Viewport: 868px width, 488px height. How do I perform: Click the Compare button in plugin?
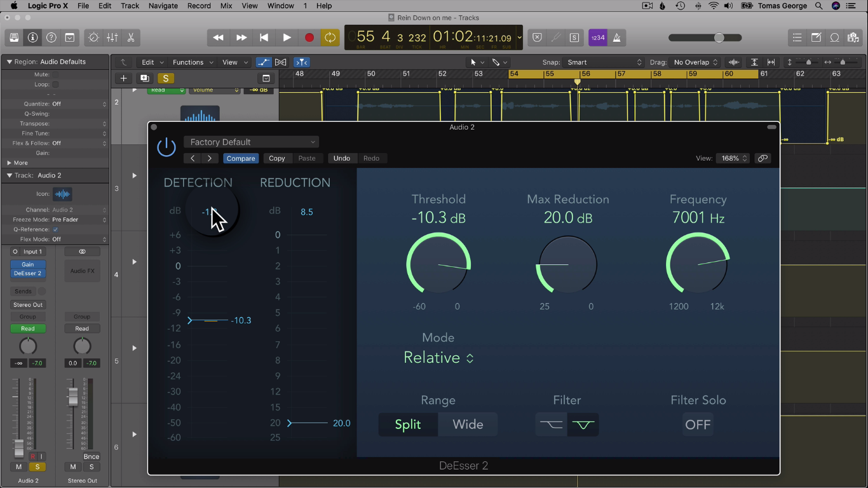[241, 158]
